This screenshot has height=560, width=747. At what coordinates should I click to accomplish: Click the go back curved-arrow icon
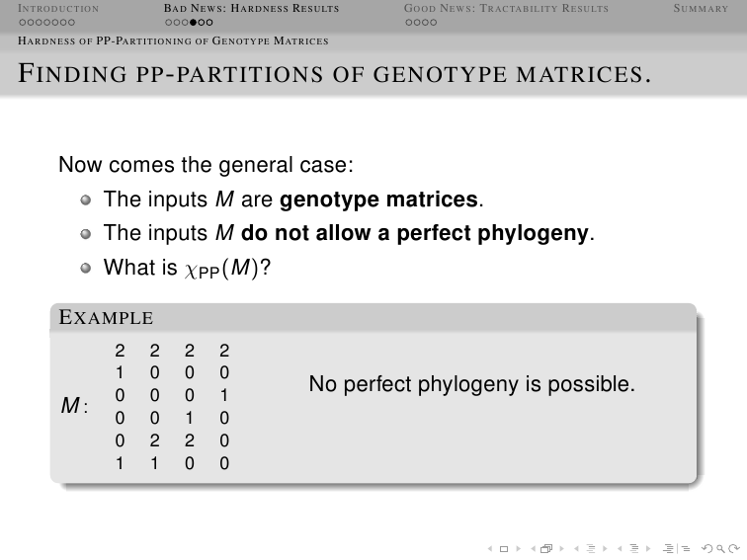[707, 548]
